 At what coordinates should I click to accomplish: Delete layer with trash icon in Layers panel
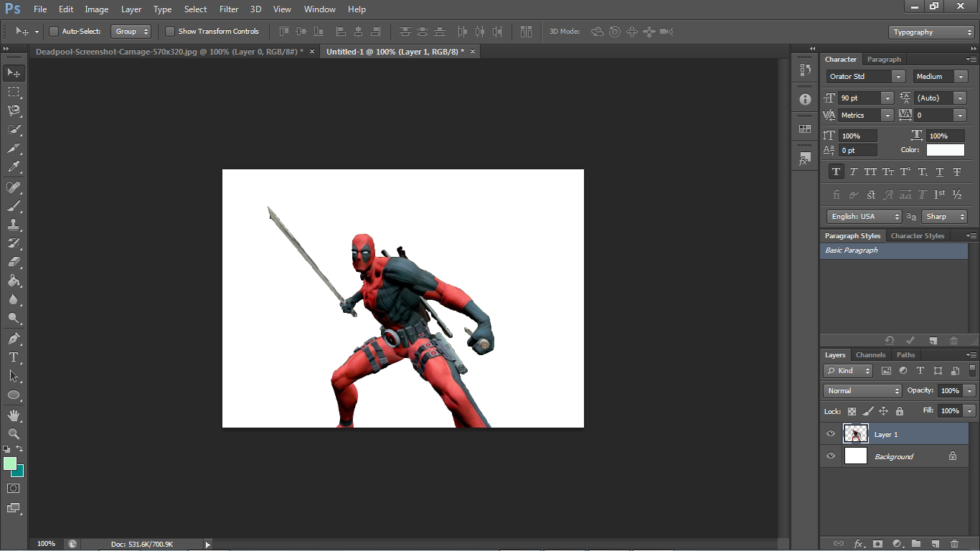pyautogui.click(x=954, y=544)
